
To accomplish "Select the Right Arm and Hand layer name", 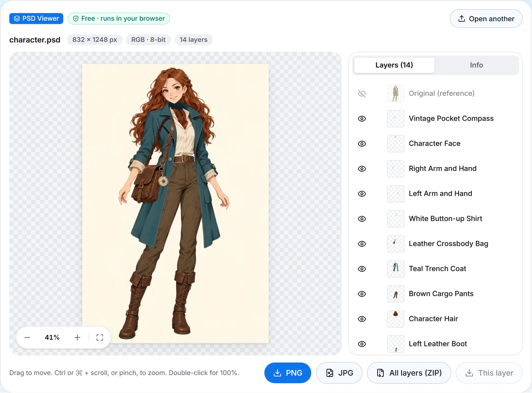I will [x=443, y=169].
